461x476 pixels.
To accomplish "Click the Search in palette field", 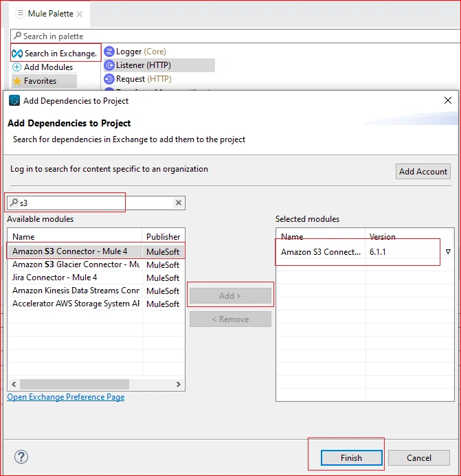I will [x=236, y=36].
